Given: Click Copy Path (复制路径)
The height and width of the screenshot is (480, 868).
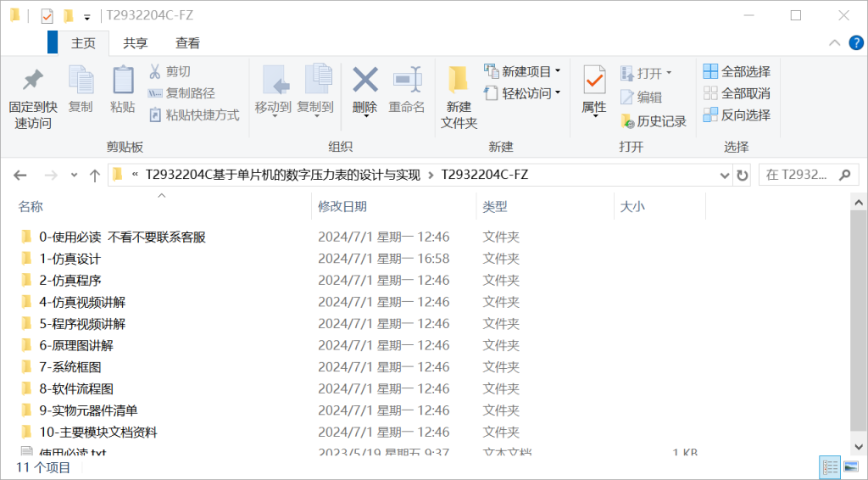Looking at the screenshot, I should click(x=181, y=93).
